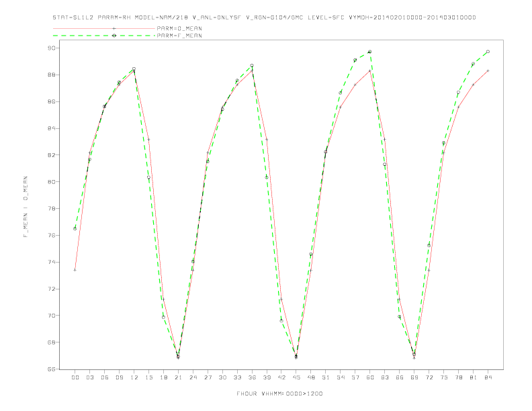Image resolution: width=532 pixels, height=411 pixels.
Task: Click the PARM=O_MEAN legend label
Action: pyautogui.click(x=179, y=28)
